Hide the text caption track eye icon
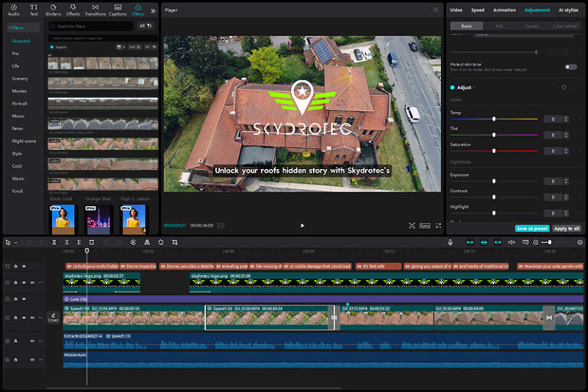The width and height of the screenshot is (588, 392). (x=24, y=266)
